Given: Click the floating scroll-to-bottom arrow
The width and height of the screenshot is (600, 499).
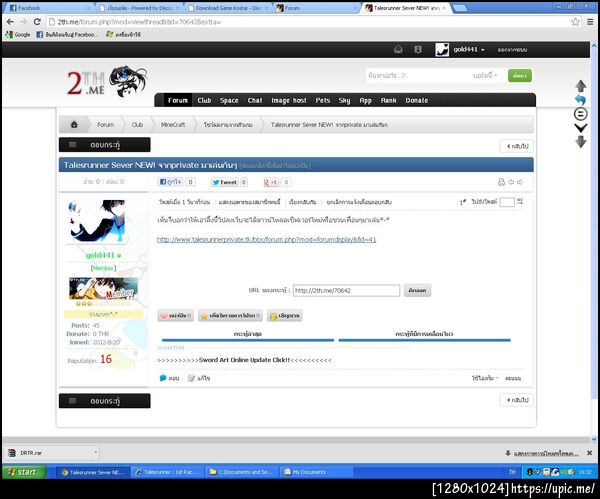Looking at the screenshot, I should point(580,142).
